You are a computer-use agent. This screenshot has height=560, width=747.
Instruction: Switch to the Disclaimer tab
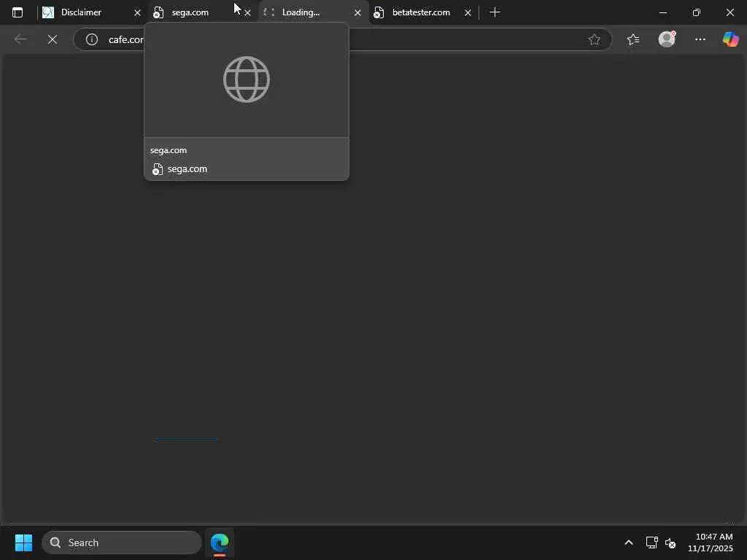[x=91, y=12]
